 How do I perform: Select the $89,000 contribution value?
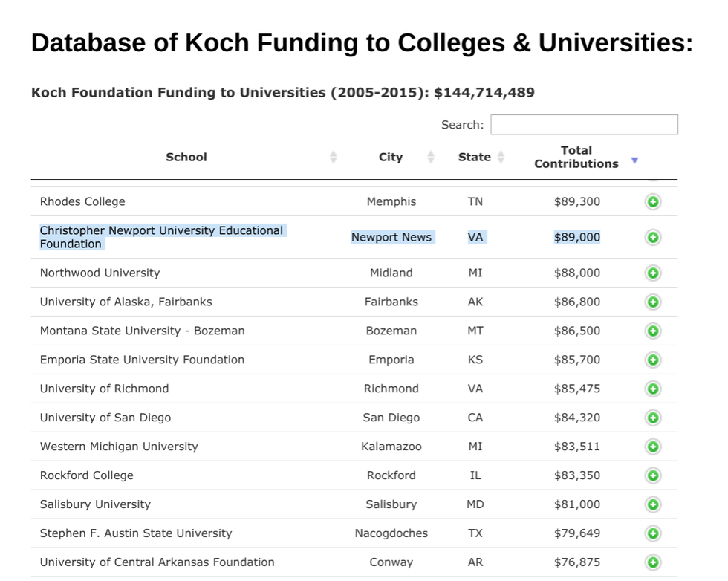pos(577,238)
